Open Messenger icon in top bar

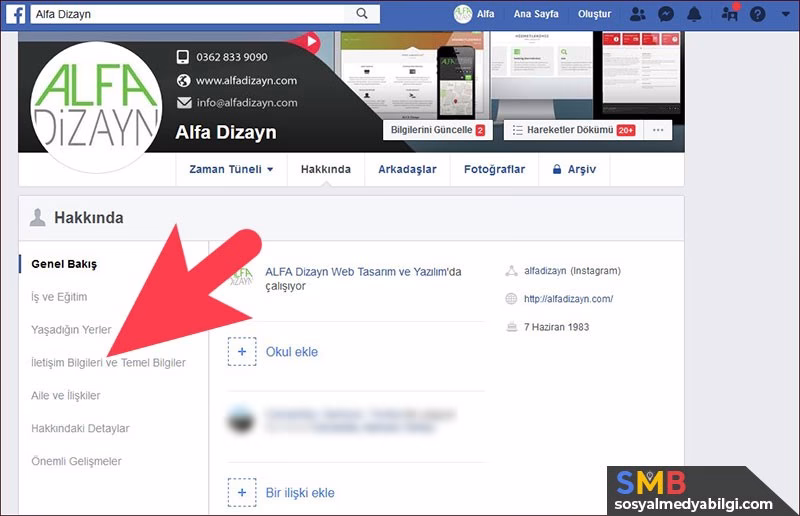[666, 14]
